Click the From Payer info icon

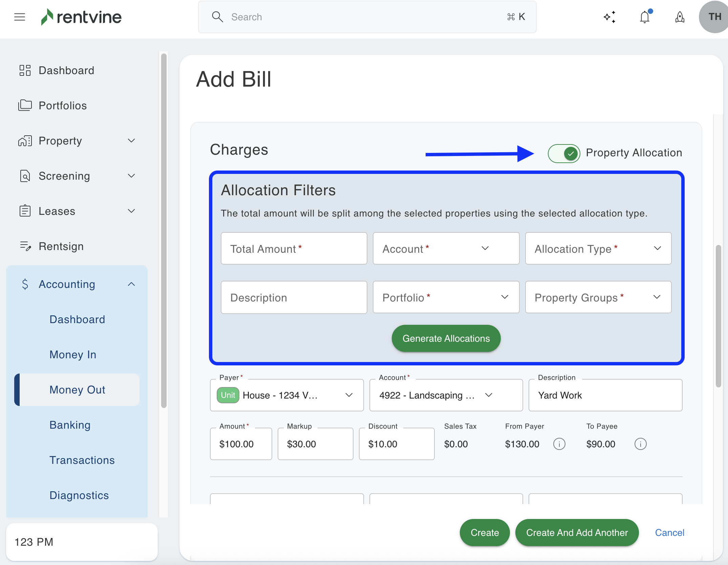point(559,444)
